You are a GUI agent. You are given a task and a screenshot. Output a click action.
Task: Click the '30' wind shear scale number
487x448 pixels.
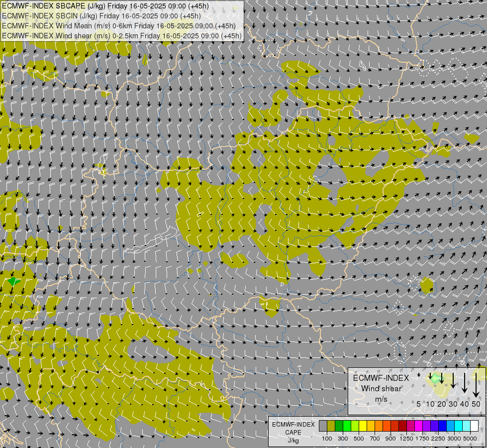pos(453,404)
